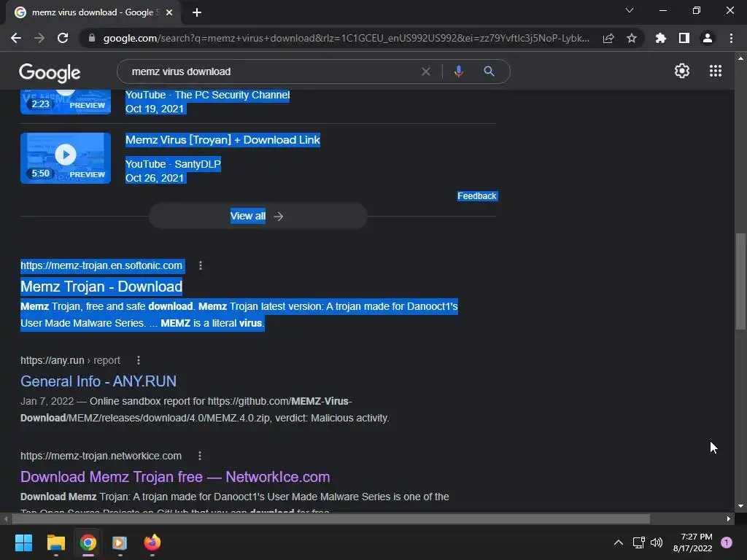Click the scroll down arrow
The width and height of the screenshot is (747, 560).
pos(740,506)
